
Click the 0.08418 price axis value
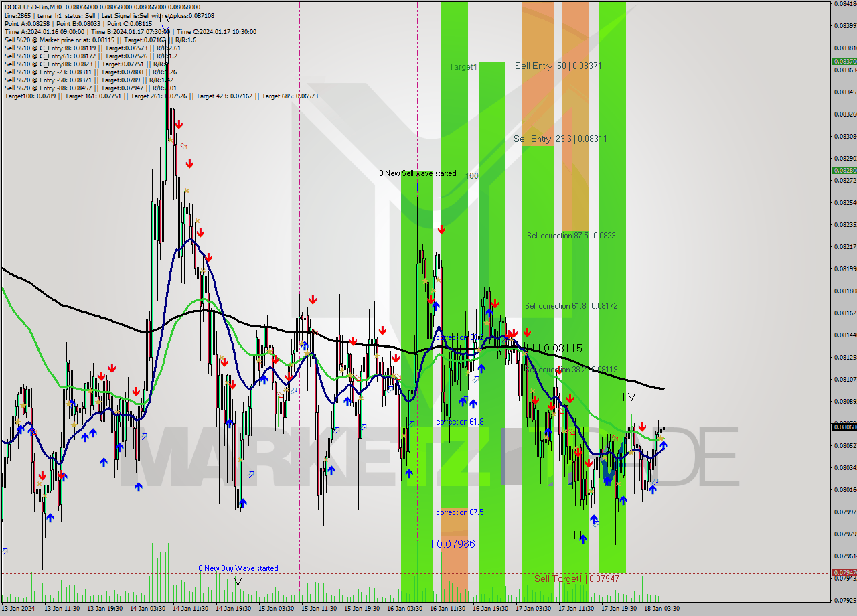point(845,4)
